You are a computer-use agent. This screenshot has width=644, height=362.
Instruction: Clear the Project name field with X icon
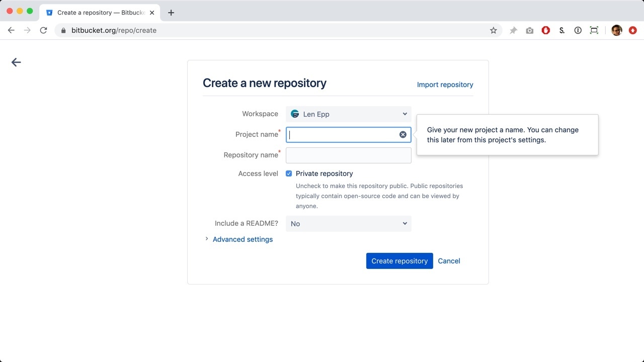click(403, 135)
